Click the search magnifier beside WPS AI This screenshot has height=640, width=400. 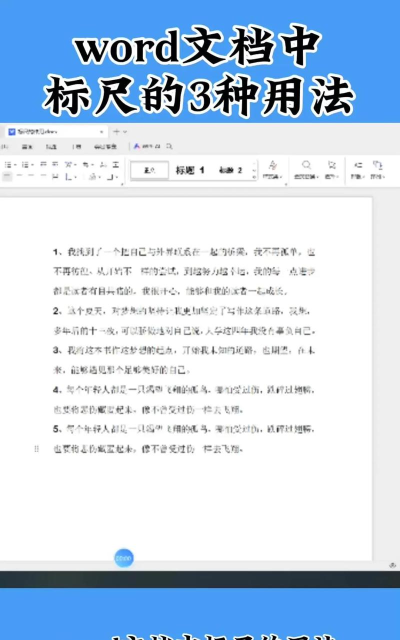point(169,146)
